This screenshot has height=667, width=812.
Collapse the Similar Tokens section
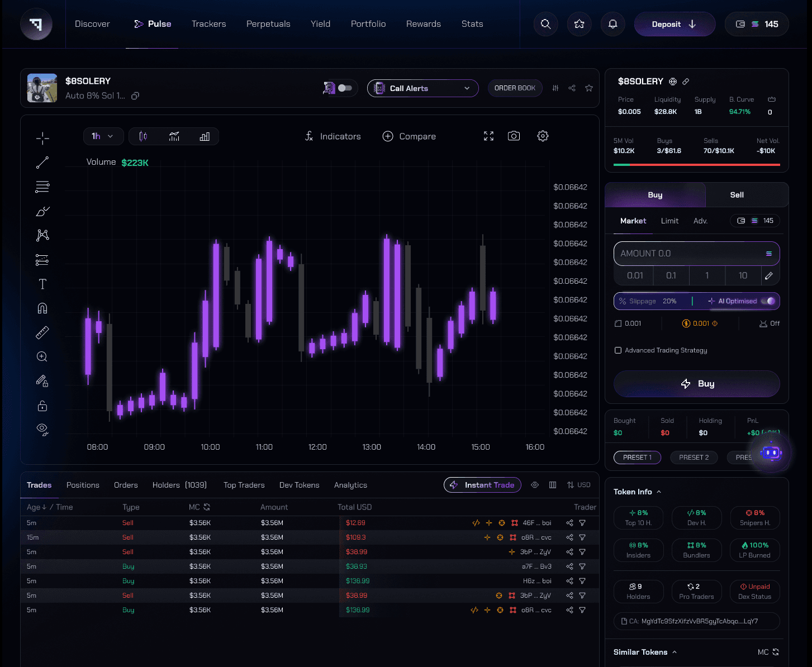pyautogui.click(x=676, y=652)
